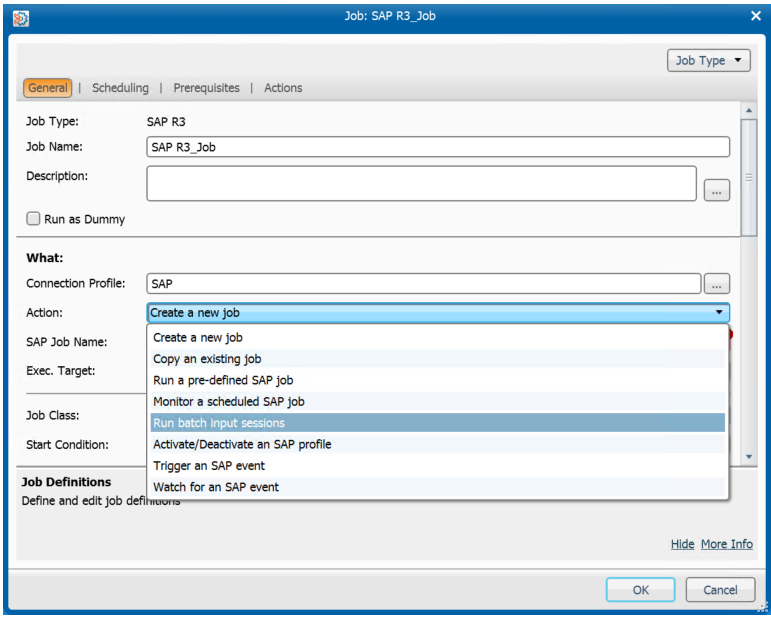Viewport: 771px width, 618px height.
Task: Select 'Run batch input sessions' option
Action: coord(438,423)
